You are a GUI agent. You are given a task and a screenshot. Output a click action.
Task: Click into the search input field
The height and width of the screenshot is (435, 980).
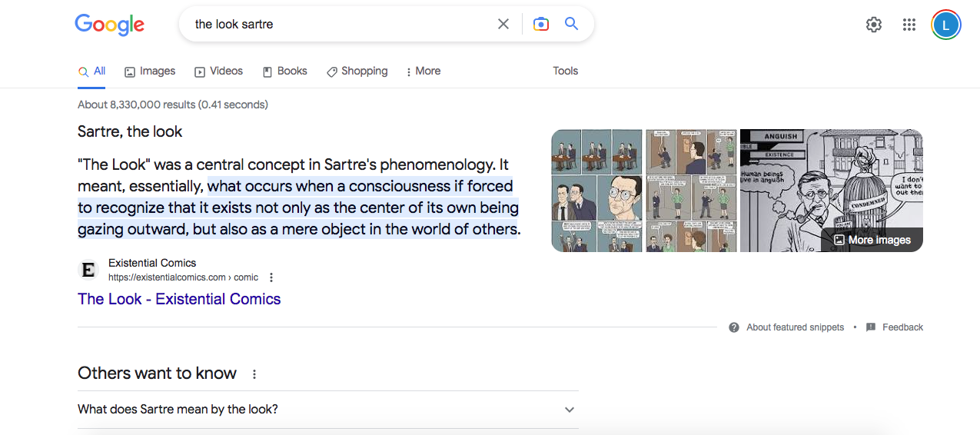pyautogui.click(x=338, y=24)
